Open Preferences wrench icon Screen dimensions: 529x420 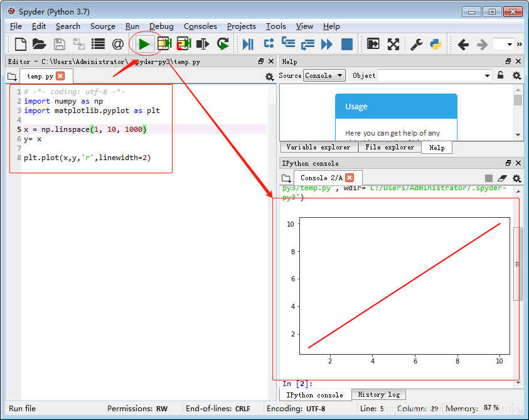tap(416, 44)
